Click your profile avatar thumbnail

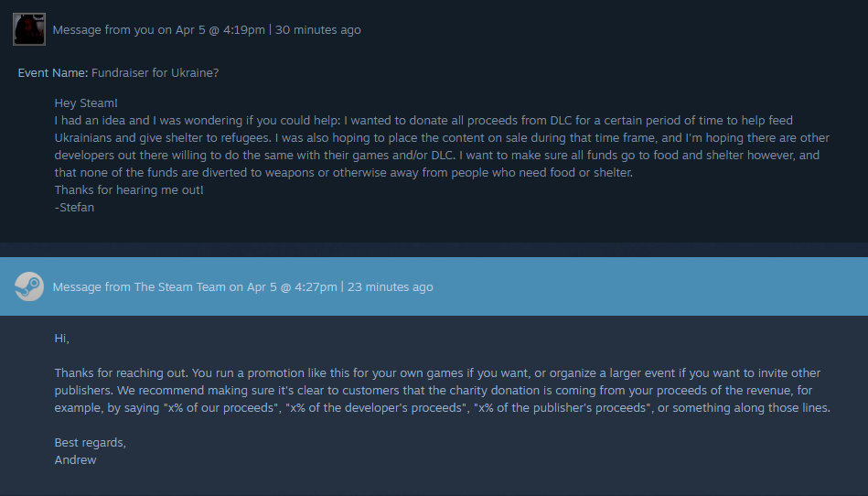coord(29,30)
